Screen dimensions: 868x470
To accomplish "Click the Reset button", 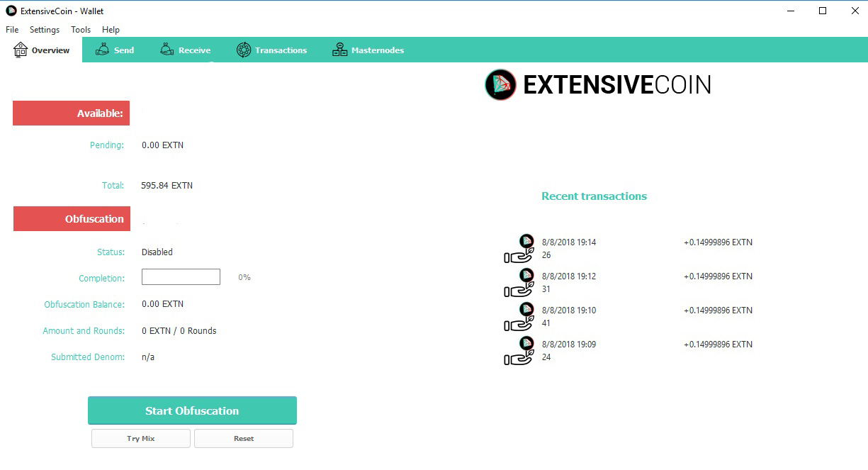I will click(x=244, y=438).
